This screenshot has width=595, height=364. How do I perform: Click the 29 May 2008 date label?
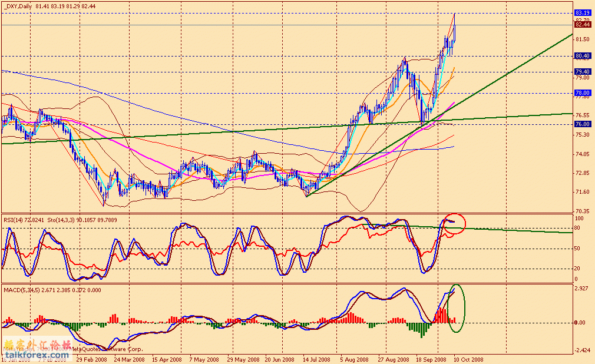243,359
